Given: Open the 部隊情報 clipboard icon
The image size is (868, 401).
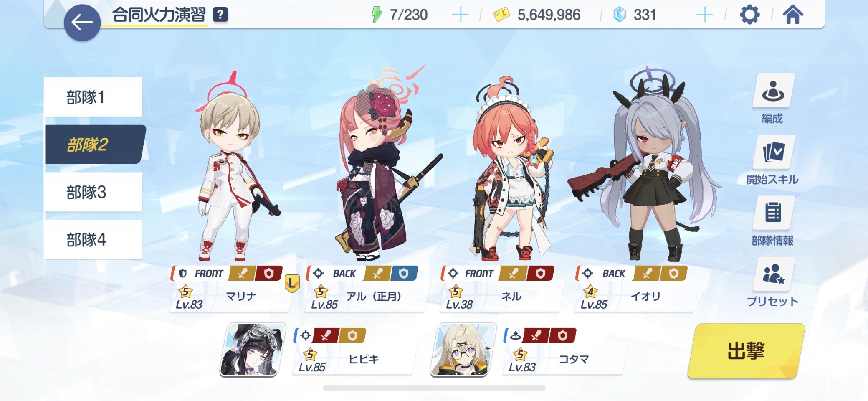Looking at the screenshot, I should point(773,213).
